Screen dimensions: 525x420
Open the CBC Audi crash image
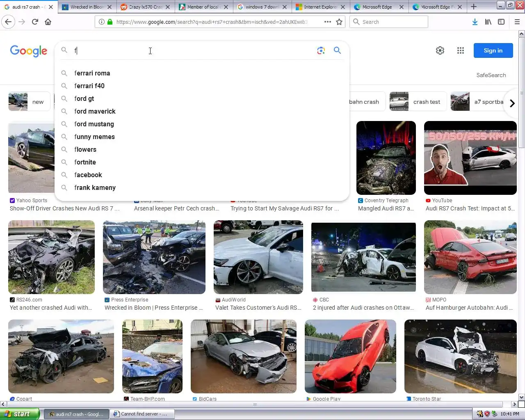363,257
